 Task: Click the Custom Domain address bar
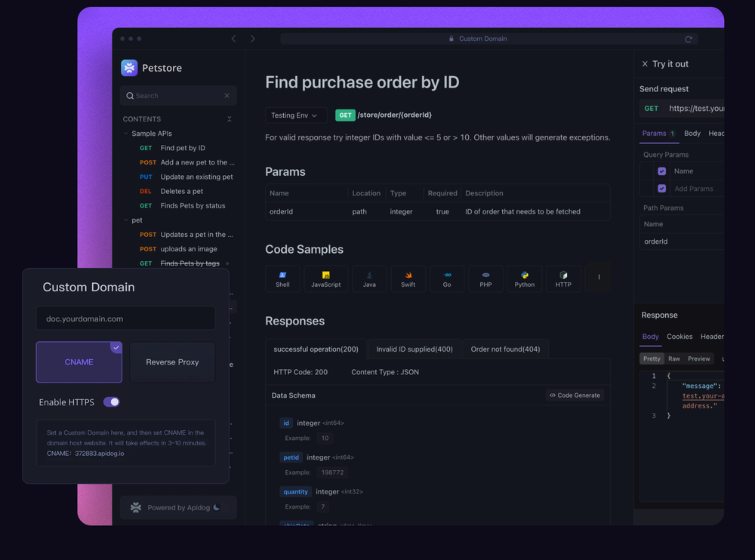(x=488, y=38)
